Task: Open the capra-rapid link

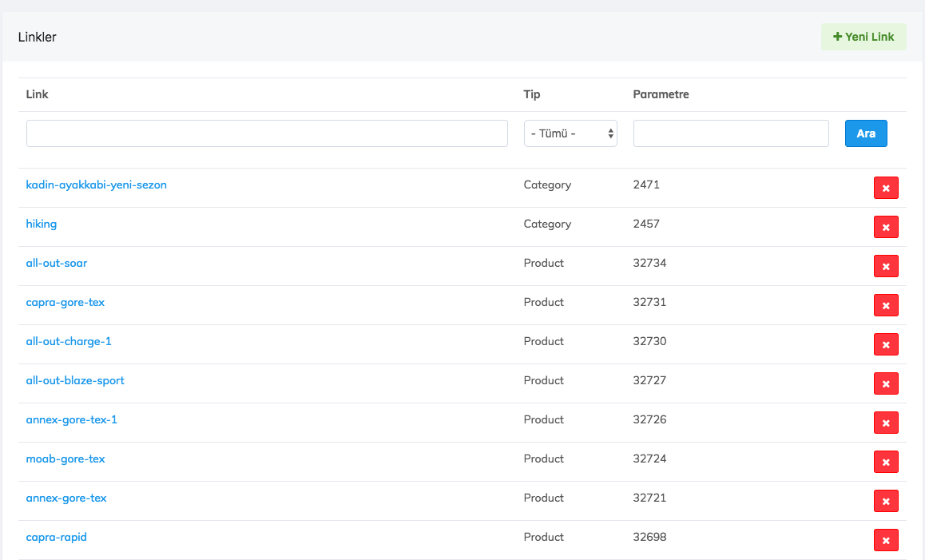Action: [57, 537]
